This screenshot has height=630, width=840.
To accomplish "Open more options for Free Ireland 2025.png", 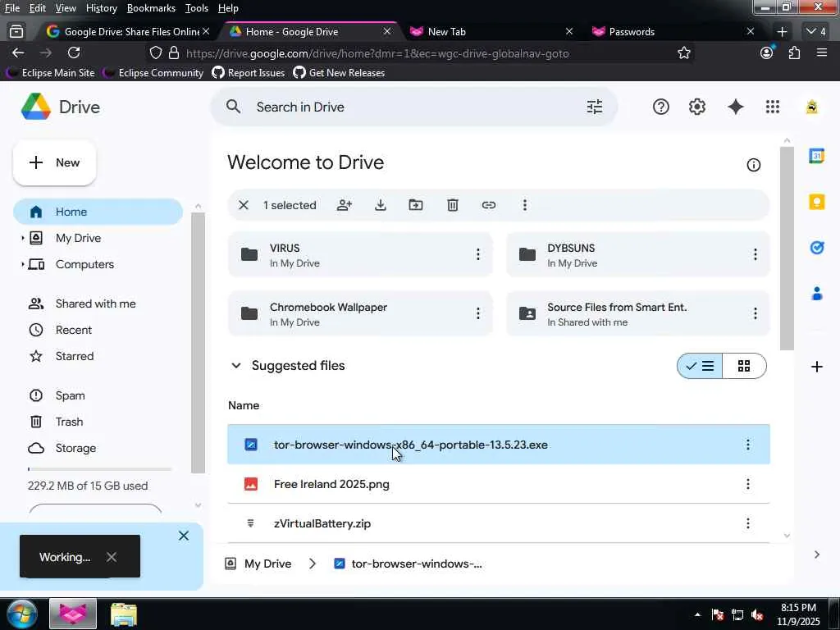I will (748, 484).
